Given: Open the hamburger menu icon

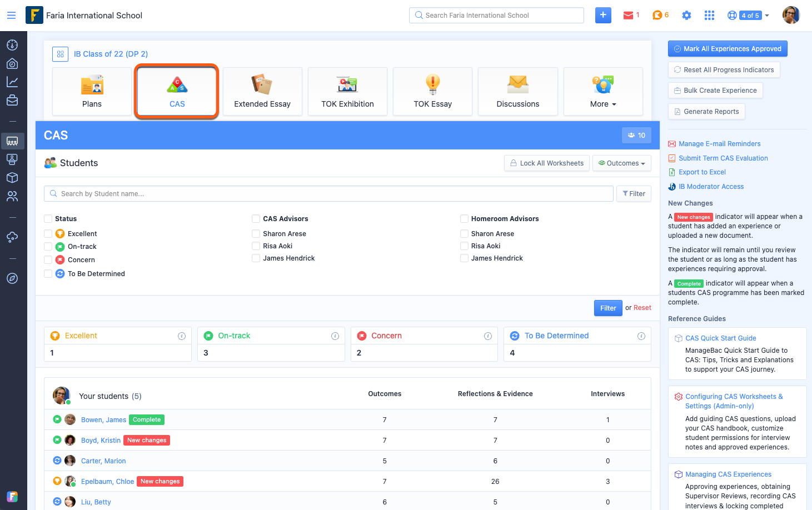Looking at the screenshot, I should (x=11, y=16).
